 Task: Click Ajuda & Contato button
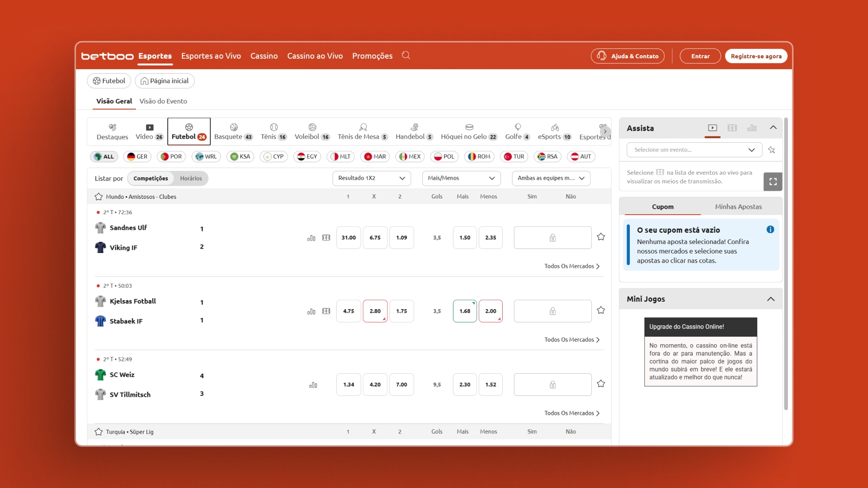point(627,56)
